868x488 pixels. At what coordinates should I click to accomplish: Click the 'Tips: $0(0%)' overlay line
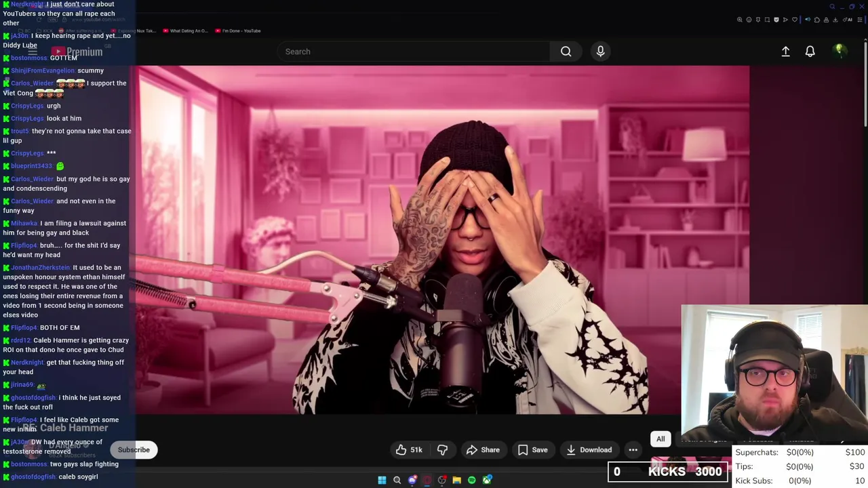(800, 466)
